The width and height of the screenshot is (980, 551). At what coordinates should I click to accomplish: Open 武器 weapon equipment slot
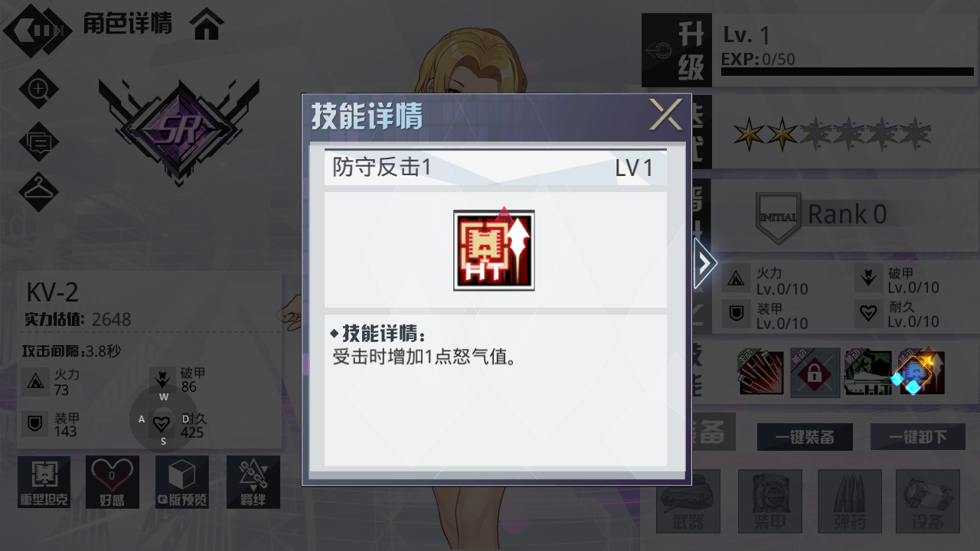[x=688, y=501]
